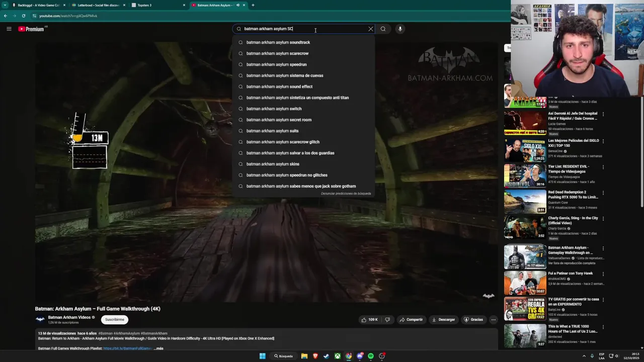Click the dislike thumbs-down icon
The height and width of the screenshot is (362, 644).
click(387, 319)
